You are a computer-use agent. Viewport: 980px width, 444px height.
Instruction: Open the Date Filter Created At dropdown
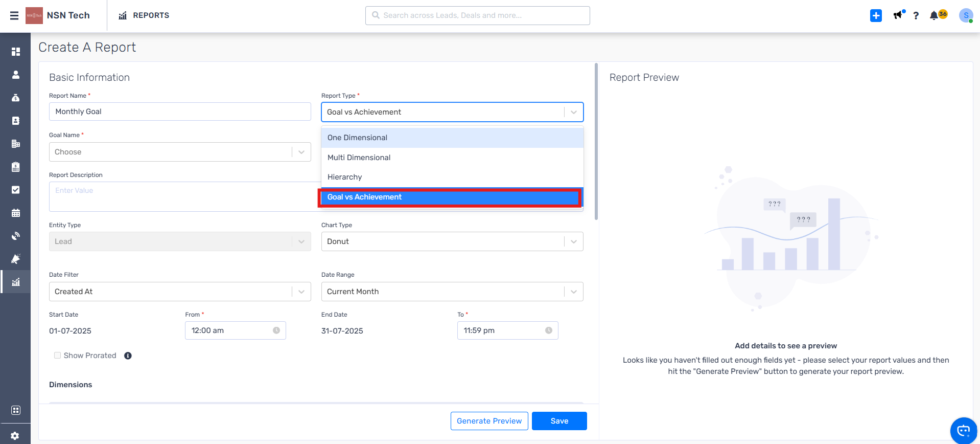click(x=180, y=292)
